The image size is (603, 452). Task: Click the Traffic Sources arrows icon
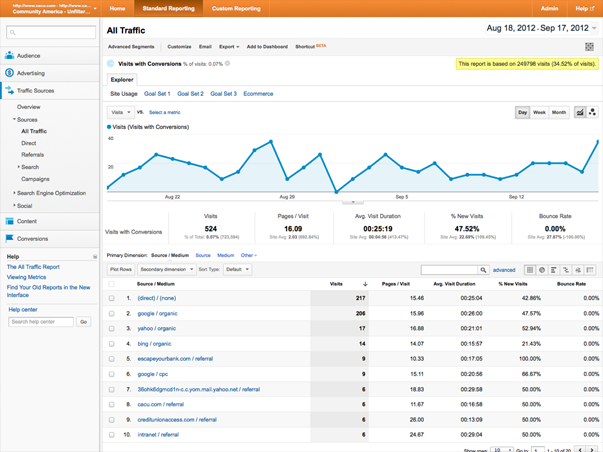pos(9,90)
